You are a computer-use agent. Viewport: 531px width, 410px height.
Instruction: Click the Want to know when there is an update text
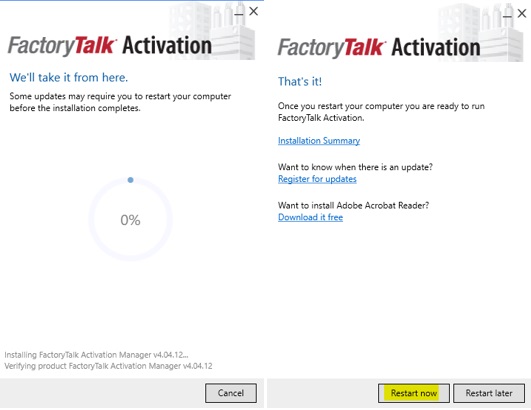[x=355, y=167]
